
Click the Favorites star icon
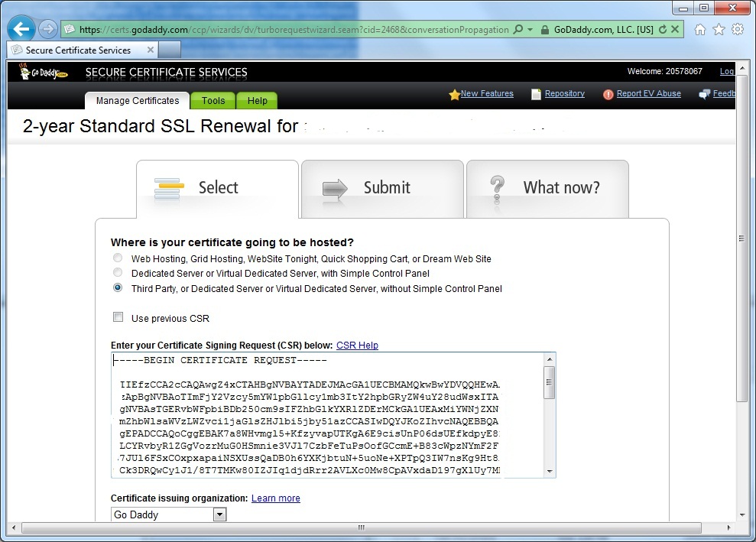[x=719, y=30]
